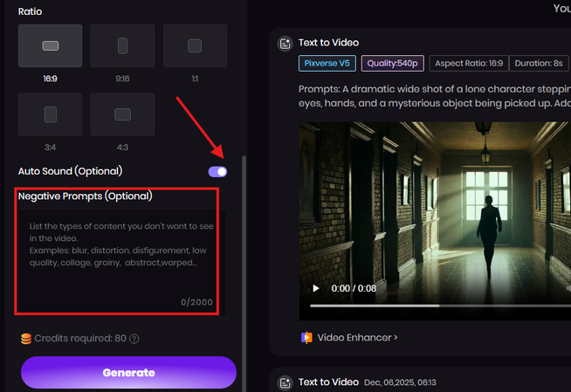Select the 1:1 aspect ratio tile

tap(195, 46)
